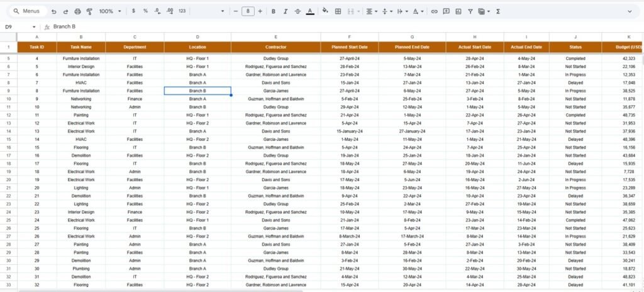The height and width of the screenshot is (292, 644).
Task: Click the font size box showing 8
Action: [248, 11]
